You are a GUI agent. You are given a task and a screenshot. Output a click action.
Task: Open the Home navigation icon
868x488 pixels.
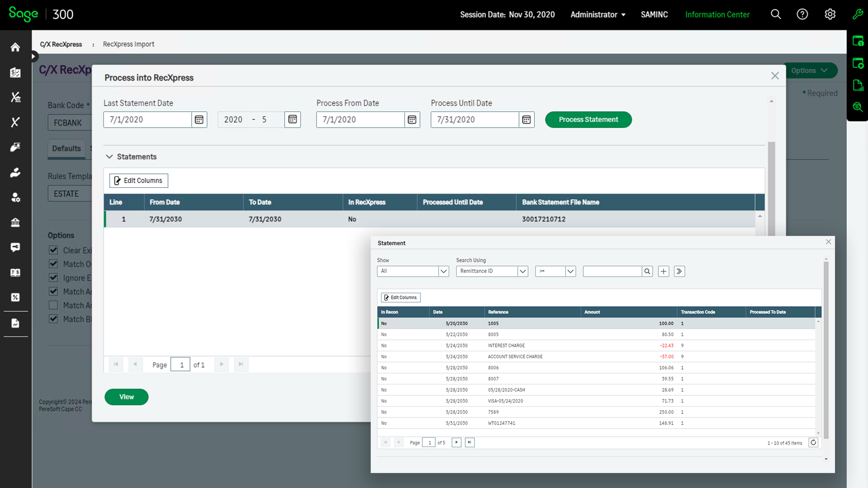[15, 47]
